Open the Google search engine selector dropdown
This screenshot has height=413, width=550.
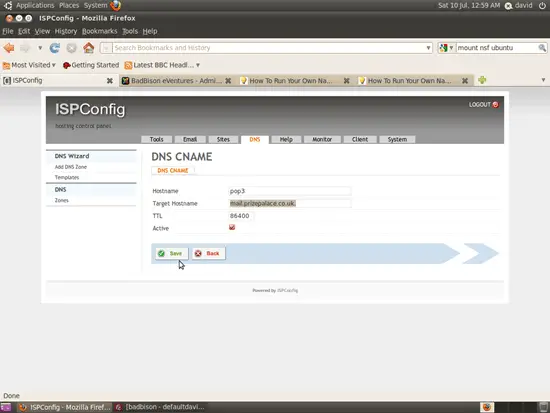pos(447,48)
